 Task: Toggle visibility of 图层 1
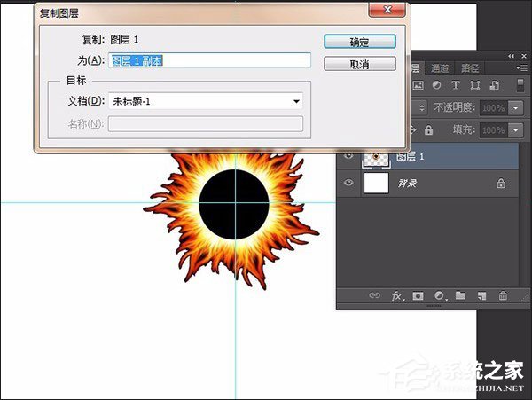pyautogui.click(x=348, y=155)
